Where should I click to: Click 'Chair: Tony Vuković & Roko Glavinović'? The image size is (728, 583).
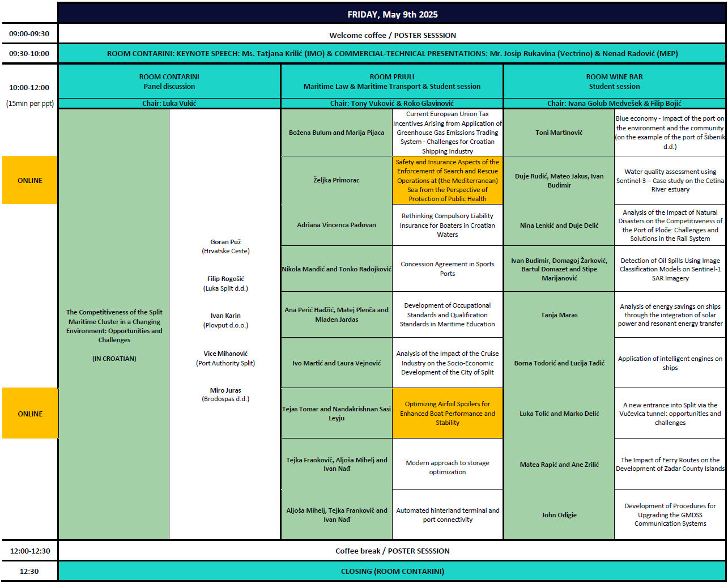tap(392, 104)
